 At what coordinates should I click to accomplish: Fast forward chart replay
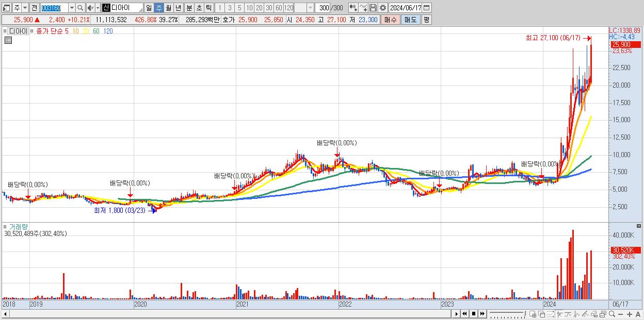tap(482, 314)
